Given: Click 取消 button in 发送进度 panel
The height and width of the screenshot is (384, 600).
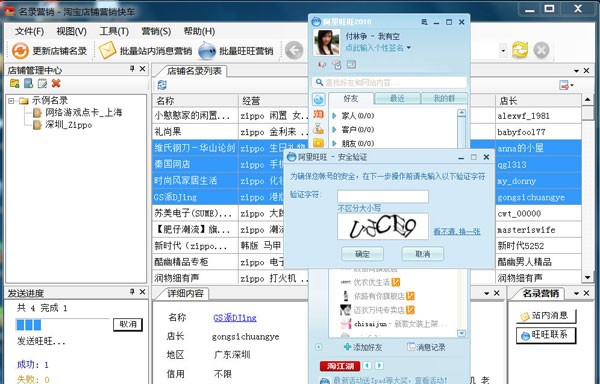Looking at the screenshot, I should 128,324.
